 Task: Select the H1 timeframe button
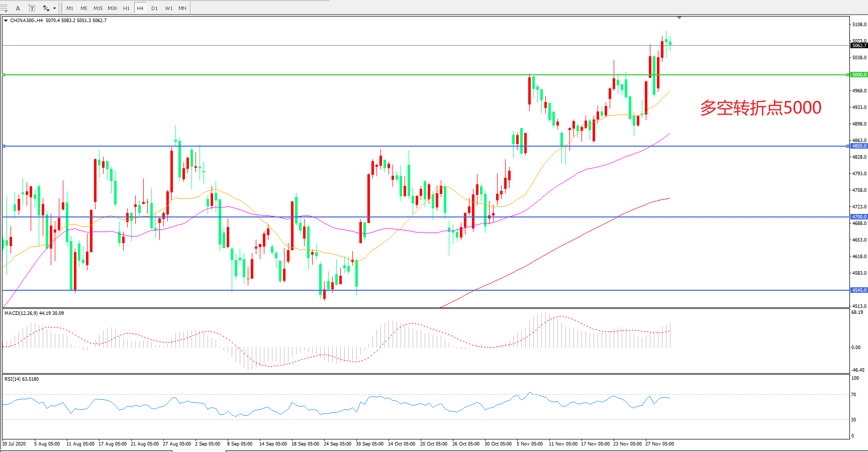pos(126,8)
